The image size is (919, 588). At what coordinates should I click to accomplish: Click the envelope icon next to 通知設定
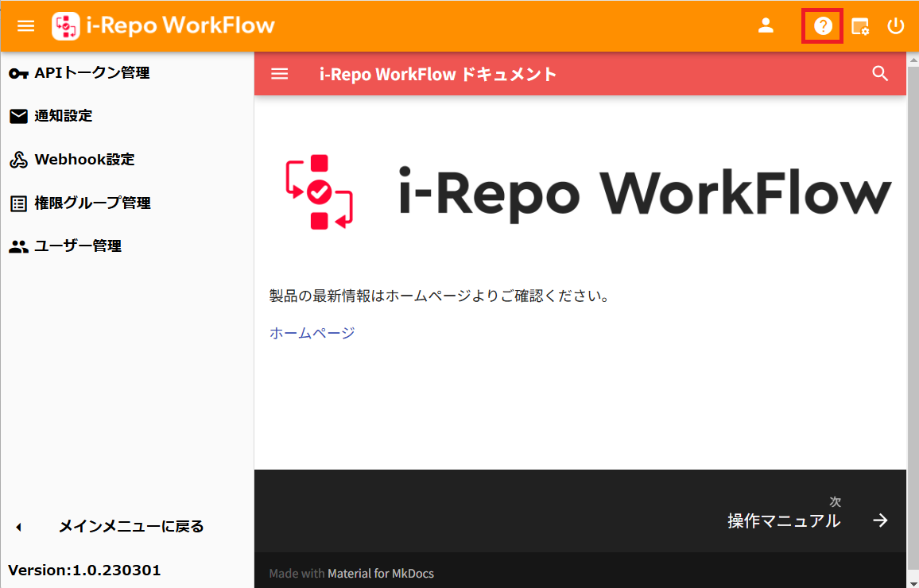point(18,115)
